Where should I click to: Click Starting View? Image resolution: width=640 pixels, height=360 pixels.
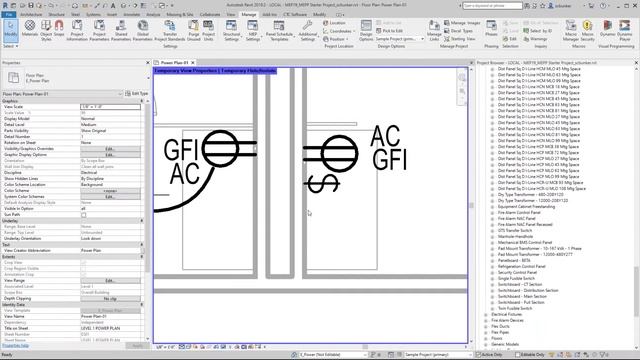point(460,39)
